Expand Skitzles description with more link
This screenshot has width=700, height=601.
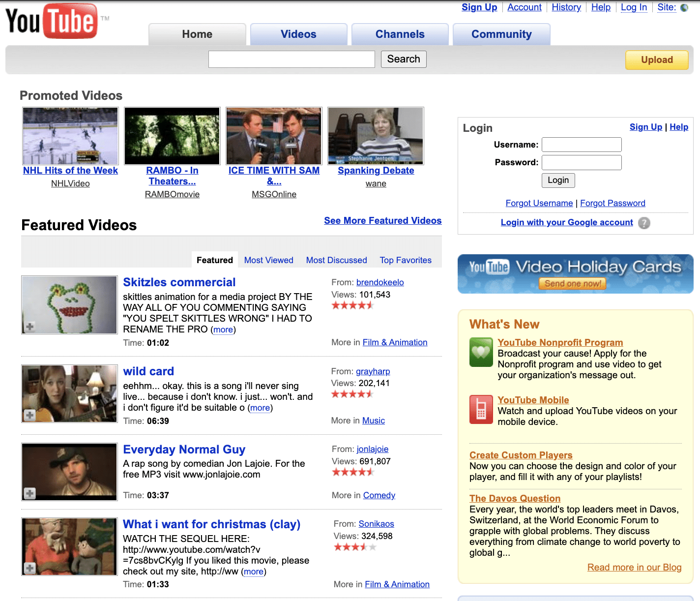223,330
